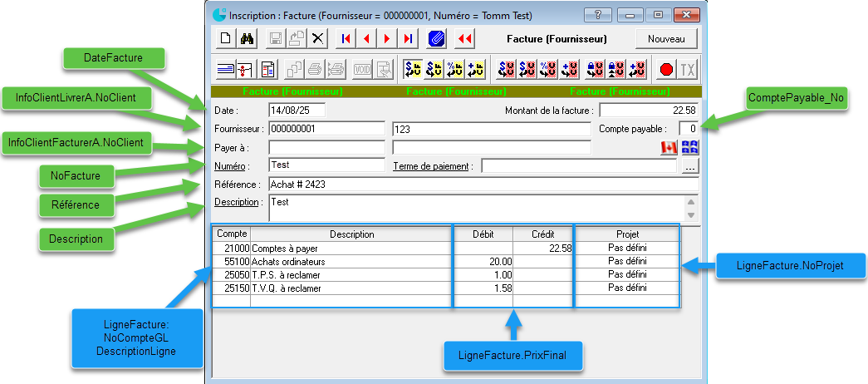
Task: Click the Référence field with Achat # 2423
Action: [482, 184]
